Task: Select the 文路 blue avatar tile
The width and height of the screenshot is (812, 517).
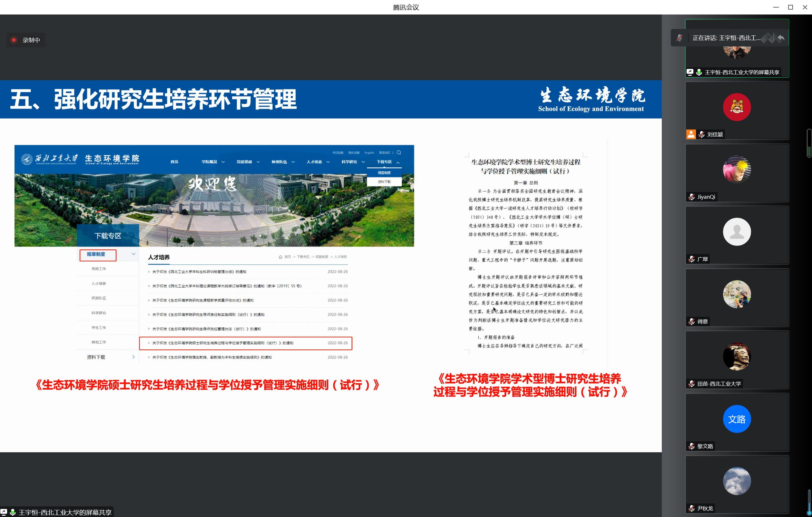Action: pos(737,419)
